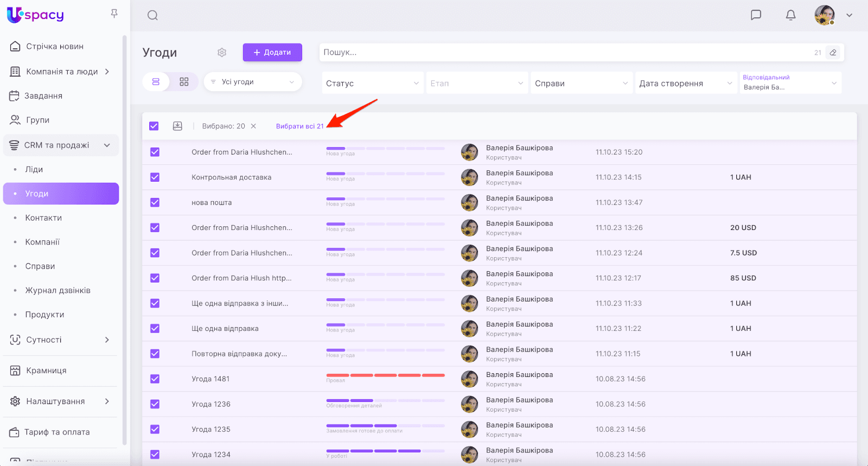Click the export selected deals icon
Image resolution: width=868 pixels, height=466 pixels.
click(177, 126)
